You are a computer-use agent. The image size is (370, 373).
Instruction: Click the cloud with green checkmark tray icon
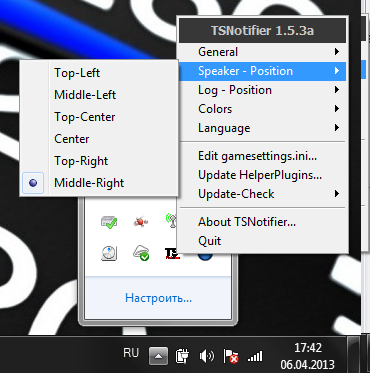141,253
